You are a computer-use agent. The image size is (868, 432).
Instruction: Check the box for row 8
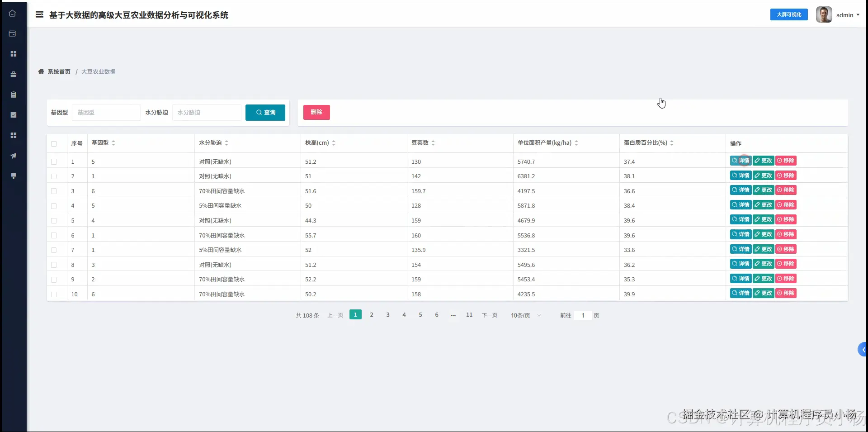click(54, 265)
